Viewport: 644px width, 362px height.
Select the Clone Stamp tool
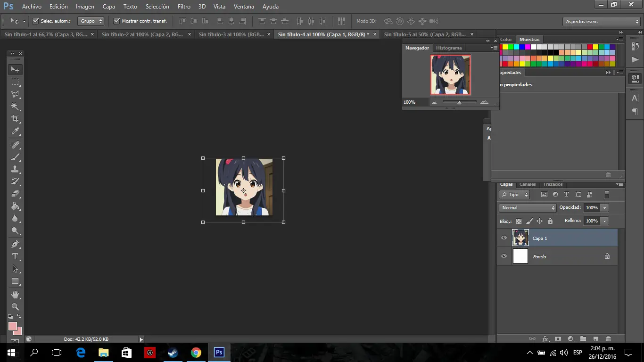(15, 169)
